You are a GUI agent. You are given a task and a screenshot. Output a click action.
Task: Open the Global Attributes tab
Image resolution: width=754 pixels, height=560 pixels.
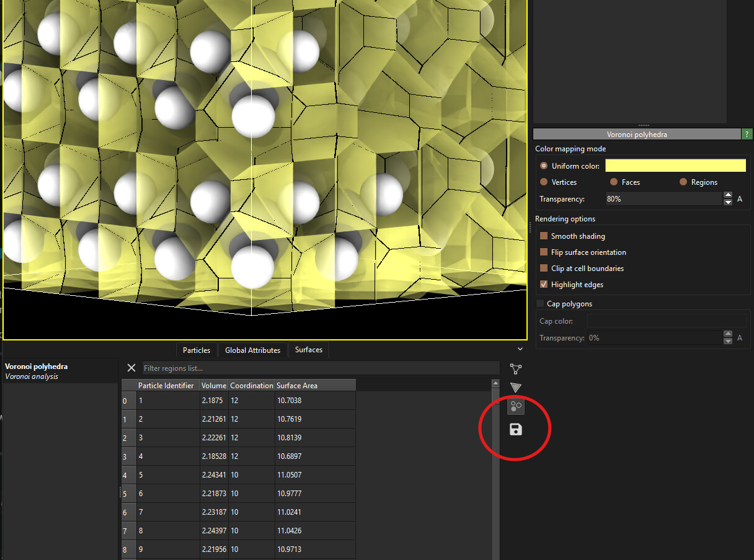(252, 350)
